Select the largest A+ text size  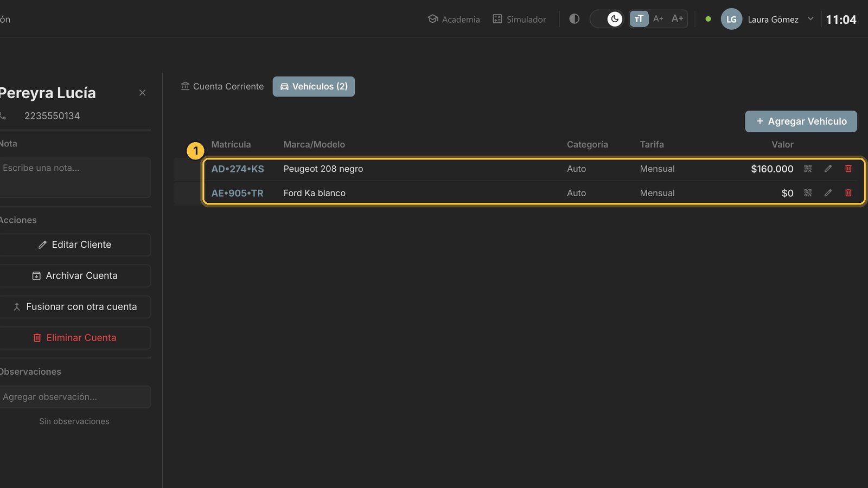677,19
